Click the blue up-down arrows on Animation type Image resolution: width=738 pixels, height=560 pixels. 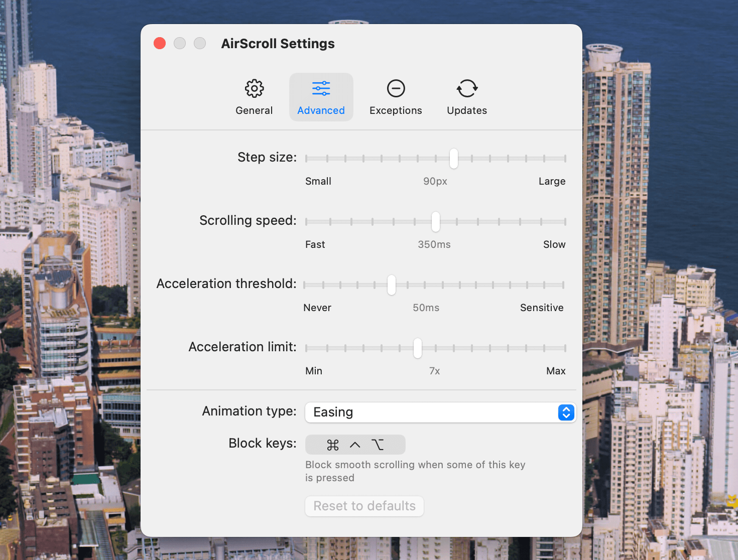(x=566, y=412)
